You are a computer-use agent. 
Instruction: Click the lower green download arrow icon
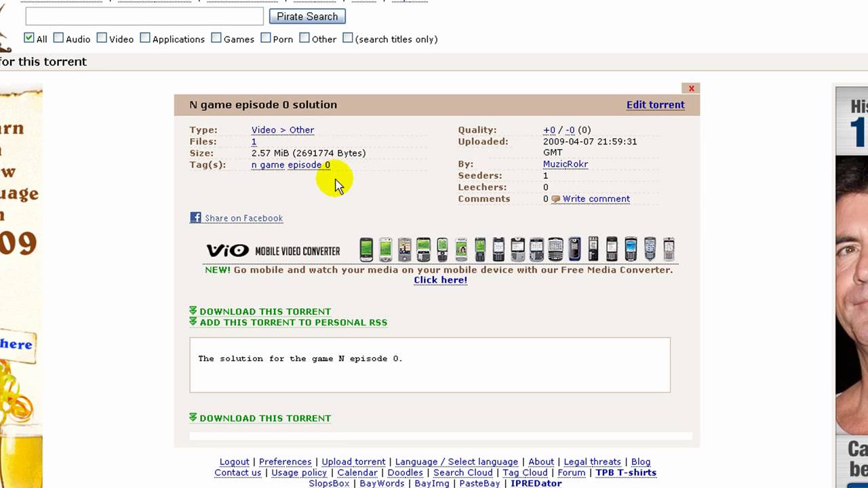[193, 418]
